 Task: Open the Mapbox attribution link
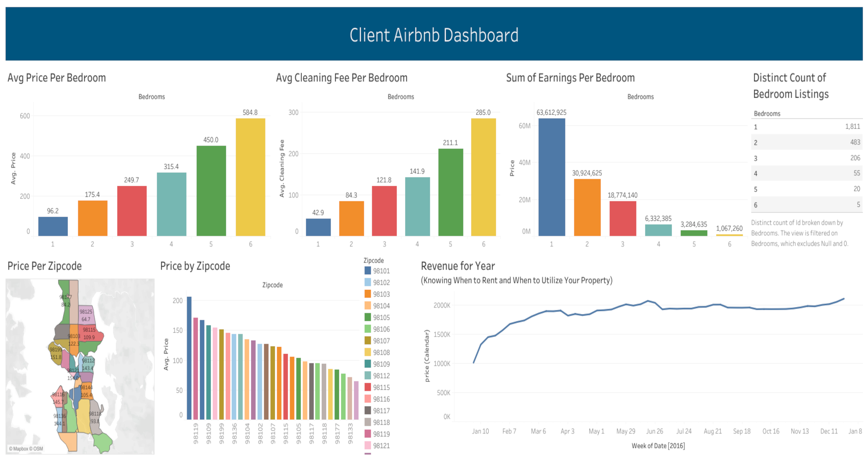coord(18,449)
